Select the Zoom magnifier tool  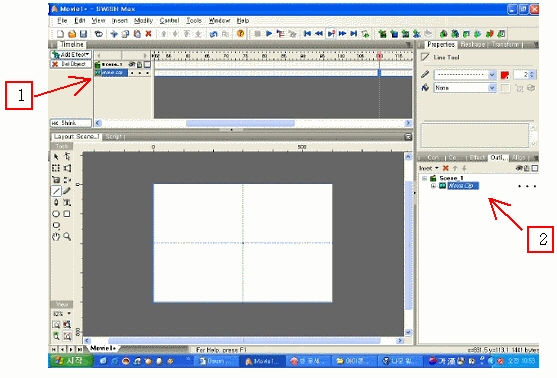click(x=67, y=237)
